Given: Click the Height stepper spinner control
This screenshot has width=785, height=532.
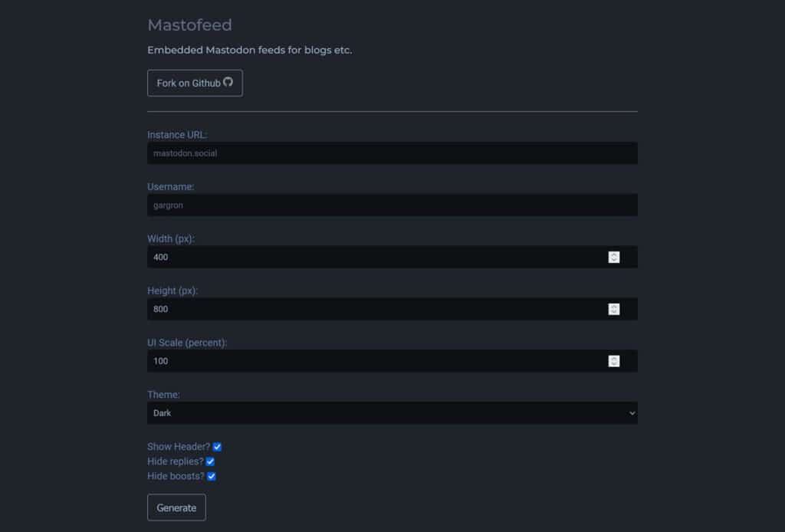Looking at the screenshot, I should (x=614, y=309).
